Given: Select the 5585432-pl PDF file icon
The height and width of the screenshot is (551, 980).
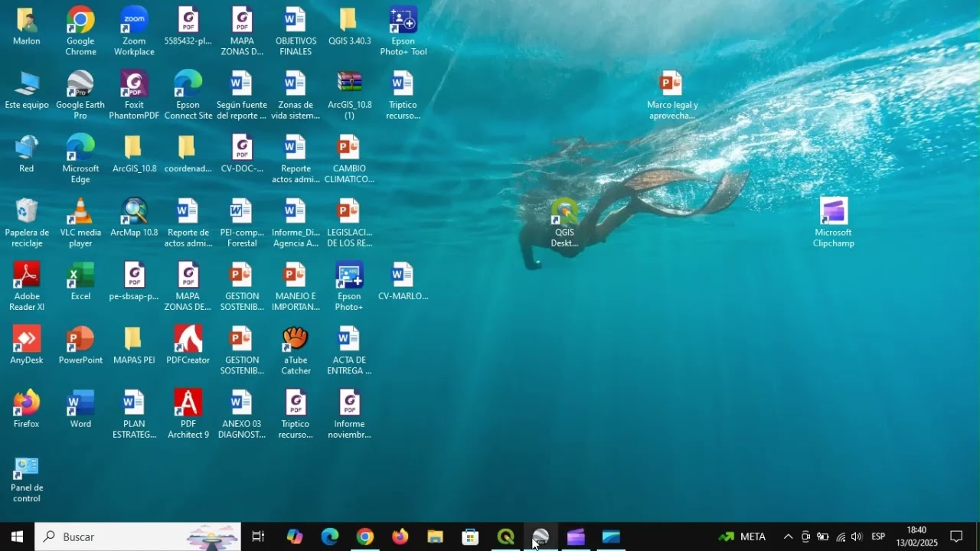Looking at the screenshot, I should (188, 27).
